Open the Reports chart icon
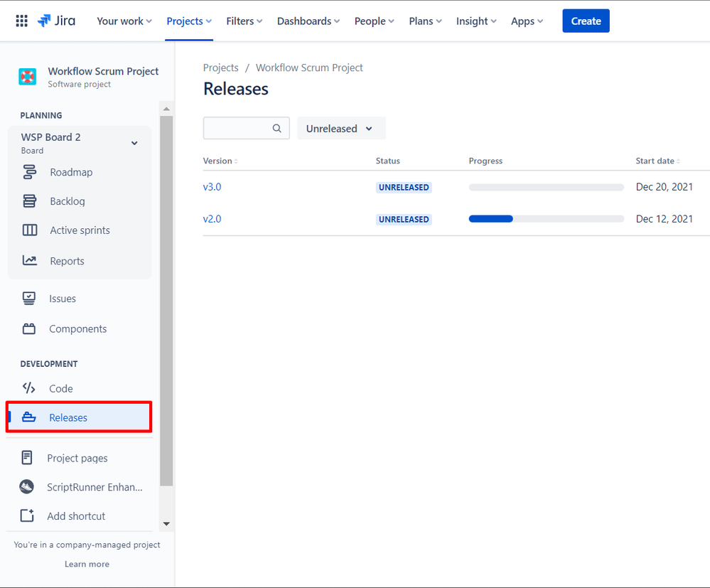This screenshot has width=710, height=588. [x=29, y=260]
